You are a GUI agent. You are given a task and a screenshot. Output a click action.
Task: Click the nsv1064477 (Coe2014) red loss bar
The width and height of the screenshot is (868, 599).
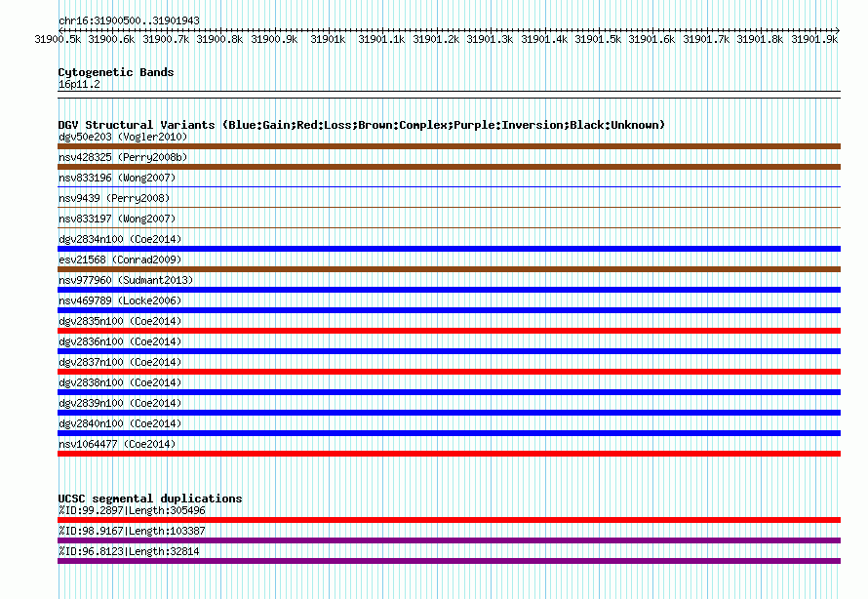449,454
